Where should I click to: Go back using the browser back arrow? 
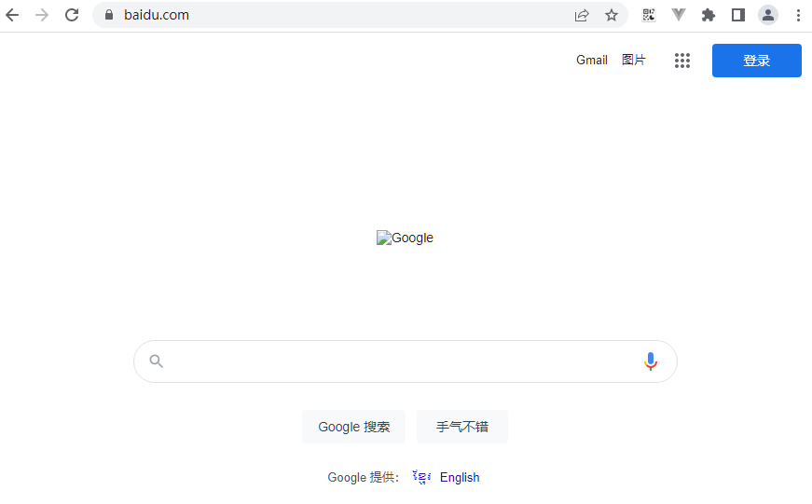click(x=12, y=15)
